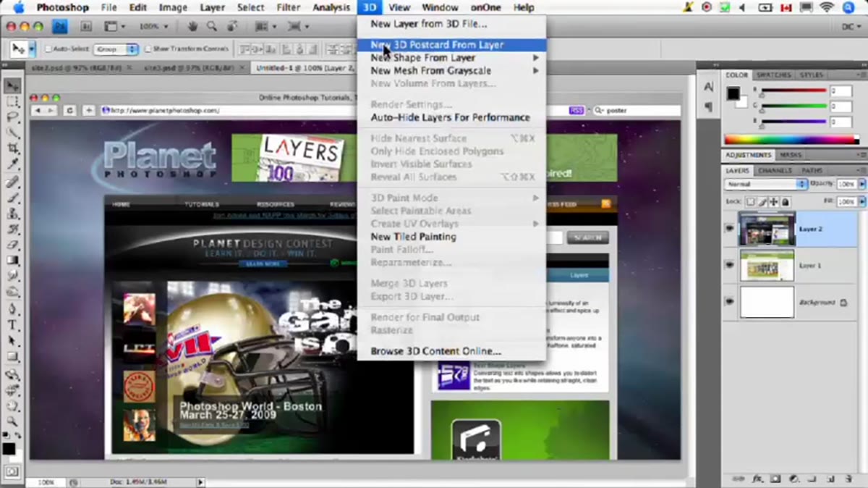The height and width of the screenshot is (488, 868).
Task: Open the blend mode Normal dropdown
Action: tap(766, 184)
